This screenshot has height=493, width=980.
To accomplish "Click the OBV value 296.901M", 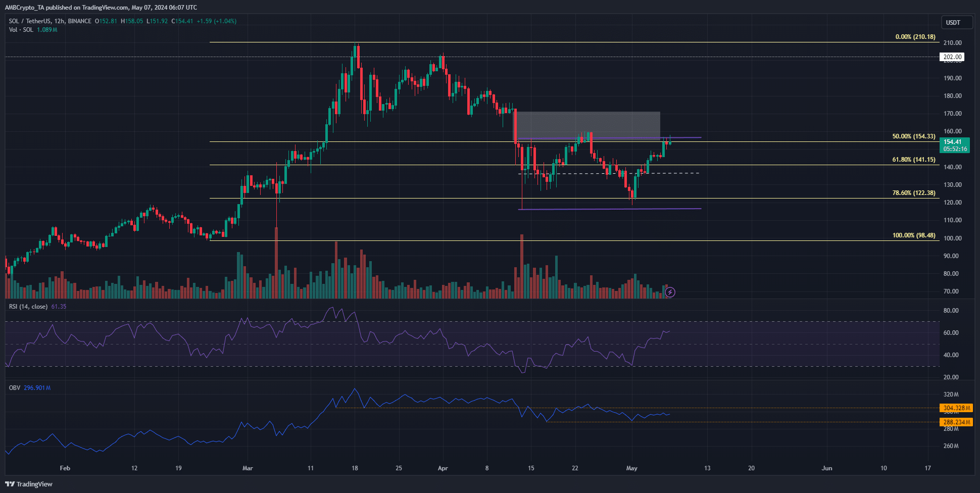I will click(37, 388).
